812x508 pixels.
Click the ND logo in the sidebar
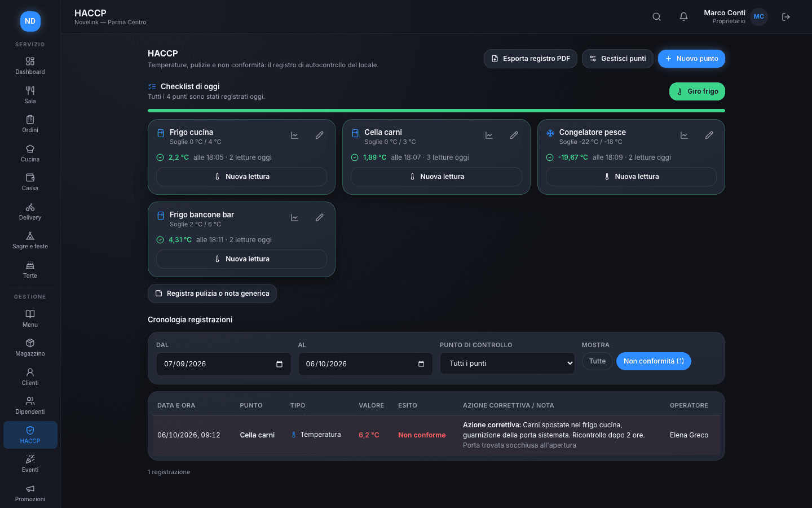click(30, 21)
